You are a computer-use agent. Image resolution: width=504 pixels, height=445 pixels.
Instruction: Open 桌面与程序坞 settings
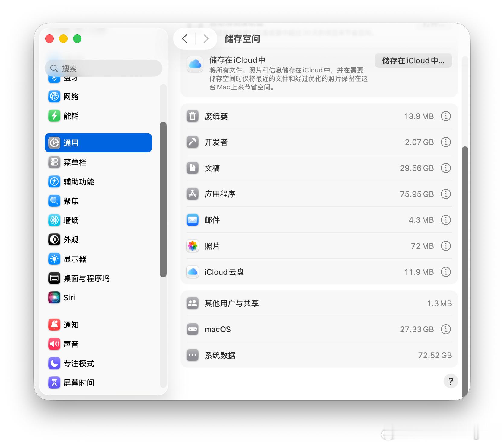tap(98, 278)
